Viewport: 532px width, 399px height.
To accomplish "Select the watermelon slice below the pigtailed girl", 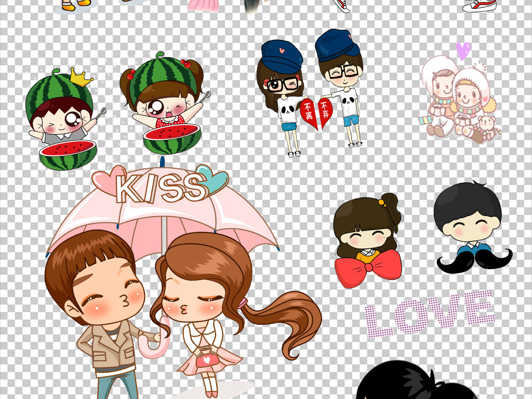I will pyautogui.click(x=172, y=138).
